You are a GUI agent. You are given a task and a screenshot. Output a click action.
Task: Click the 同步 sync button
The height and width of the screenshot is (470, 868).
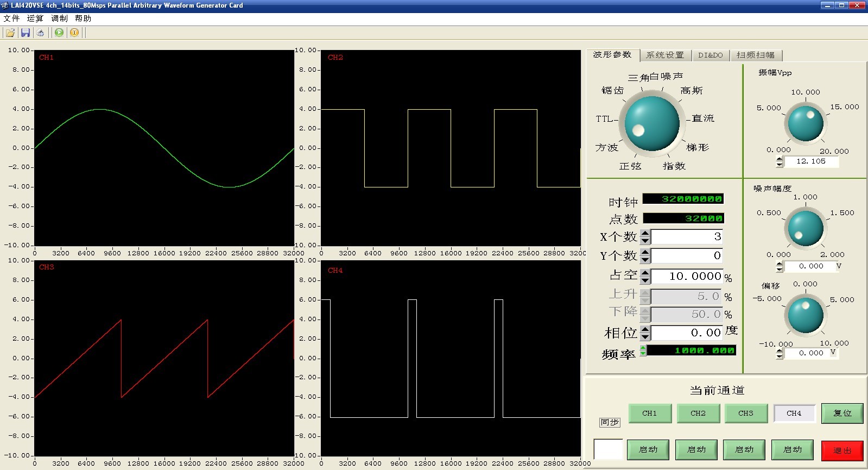pos(610,422)
